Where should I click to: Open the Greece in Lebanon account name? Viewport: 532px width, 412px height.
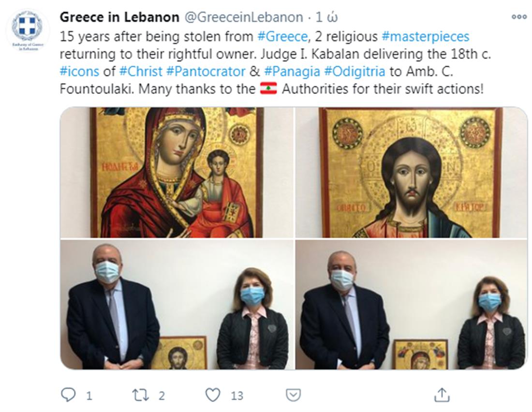tap(119, 17)
